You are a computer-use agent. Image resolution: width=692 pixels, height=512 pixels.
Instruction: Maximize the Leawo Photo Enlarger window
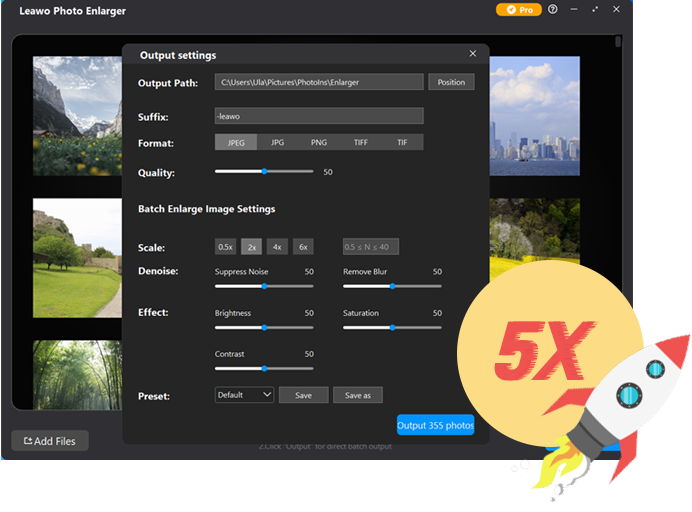(595, 9)
